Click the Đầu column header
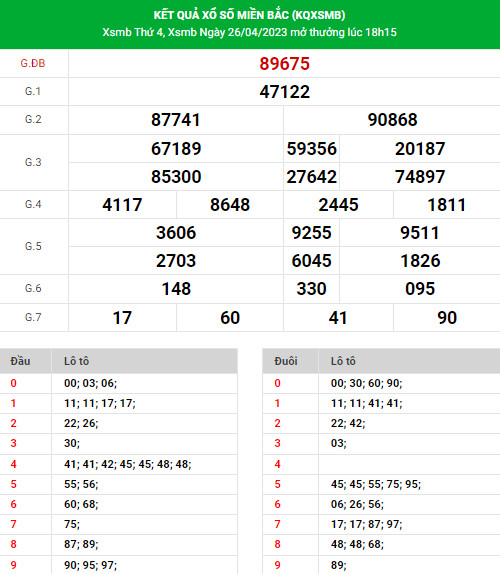Viewport: 500px width, 574px height. click(x=20, y=361)
